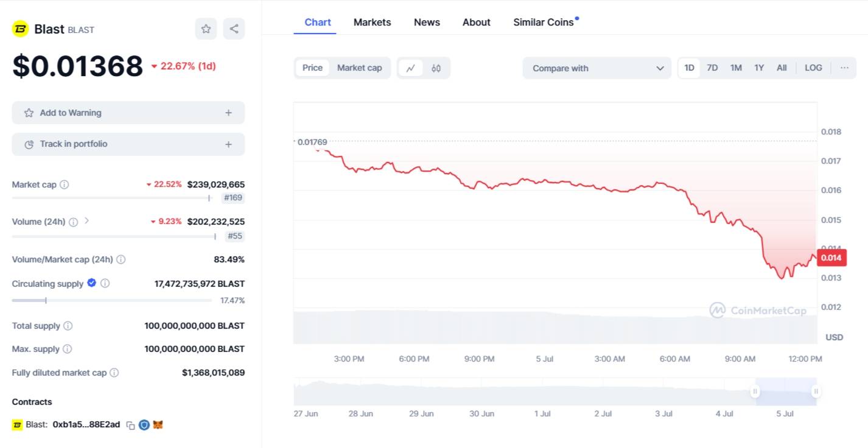Show Total supply info icon
Viewport: 868px width, 448px height.
point(68,326)
